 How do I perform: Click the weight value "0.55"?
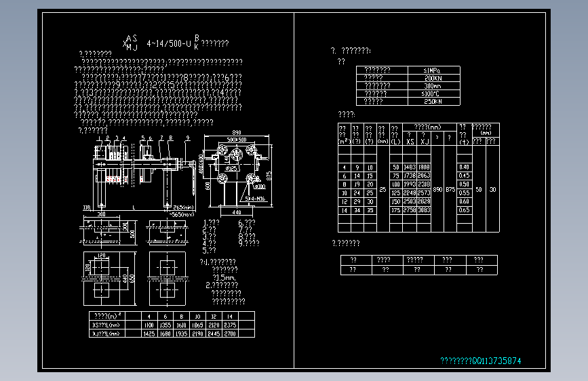coord(465,193)
